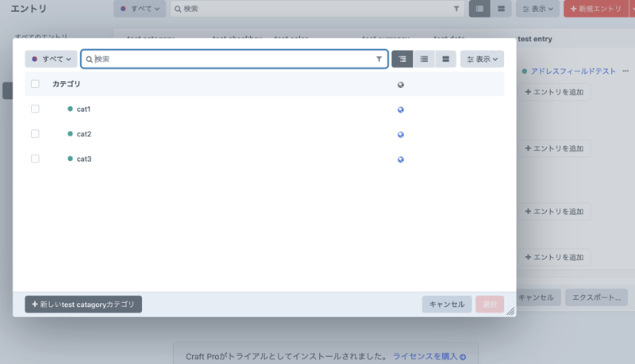Toggle the select-all checkbox beside カテゴリ
Viewport: 635px width, 364px height.
(35, 84)
